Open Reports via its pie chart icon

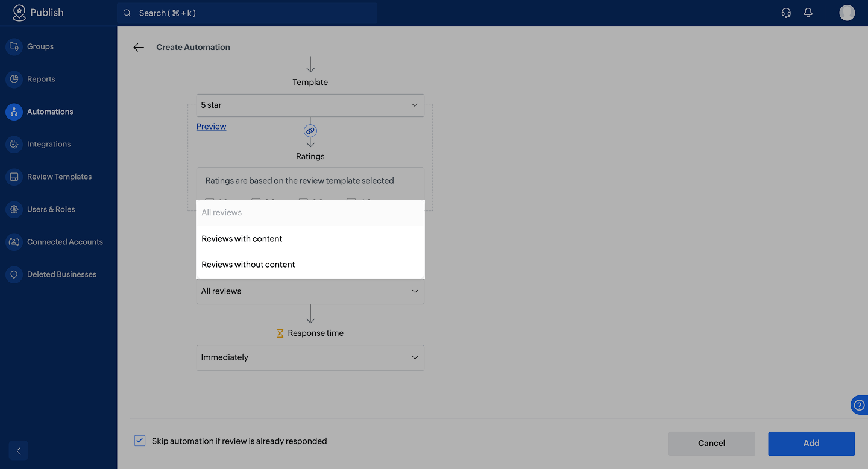click(x=14, y=79)
